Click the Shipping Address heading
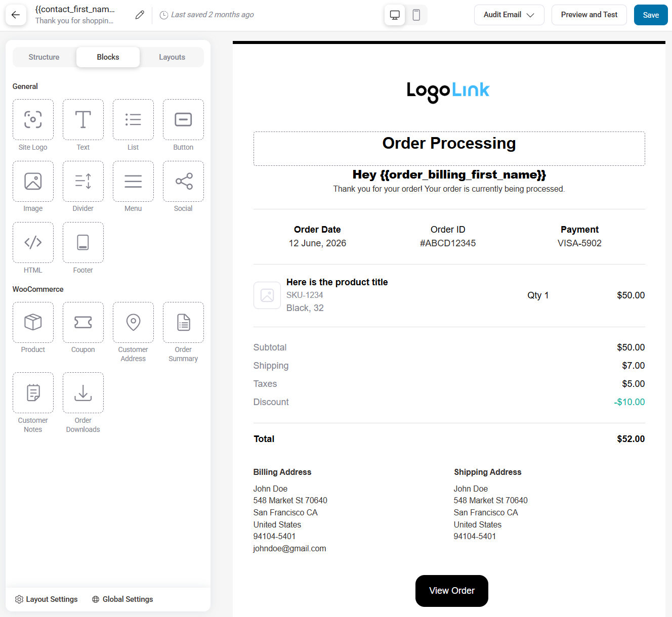The width and height of the screenshot is (672, 617). (x=487, y=472)
